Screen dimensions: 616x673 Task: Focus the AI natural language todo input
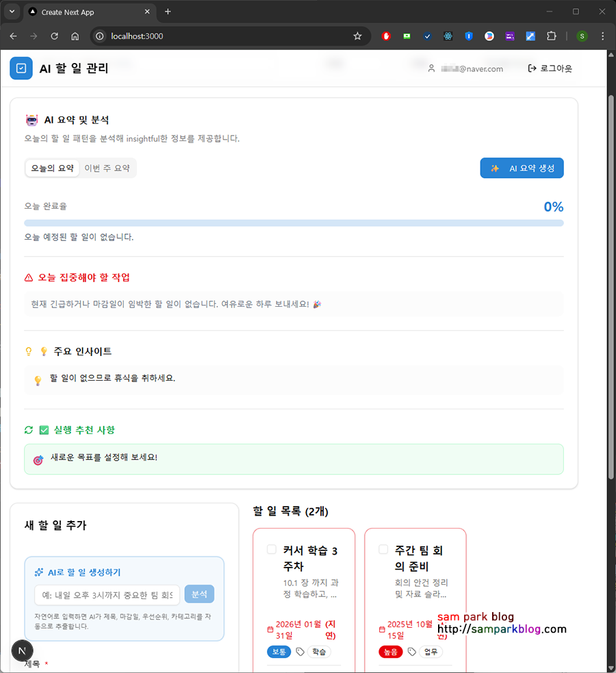point(107,595)
